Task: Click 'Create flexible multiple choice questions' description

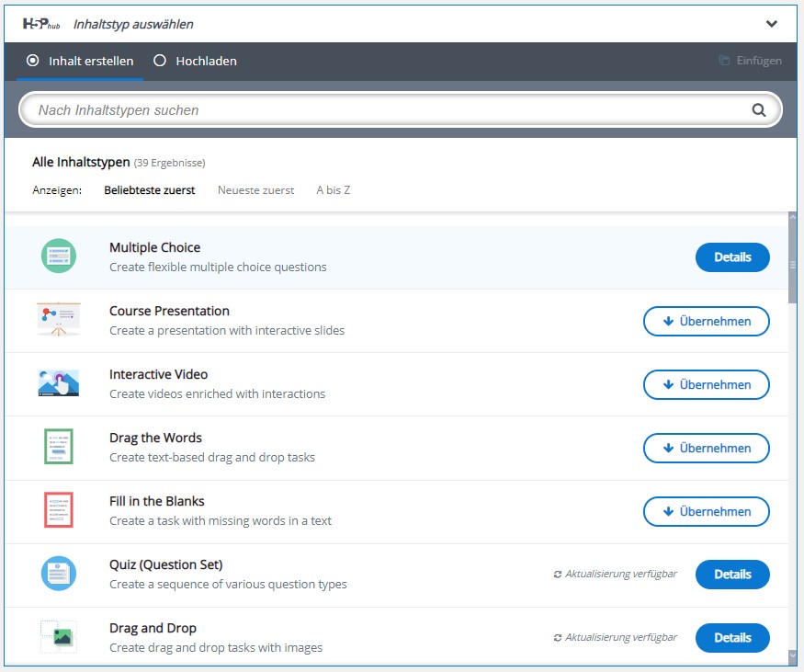Action: pos(218,268)
